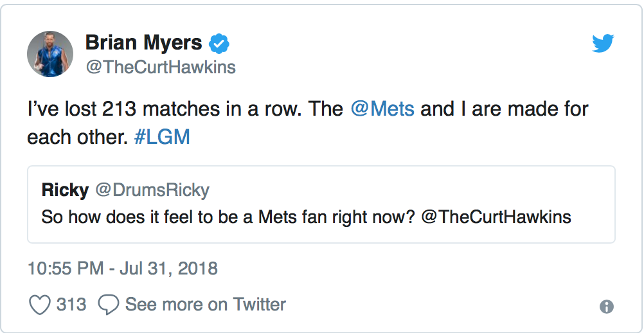Like the tweet with the heart icon
Viewport: 644px width, 333px height.
coord(40,305)
